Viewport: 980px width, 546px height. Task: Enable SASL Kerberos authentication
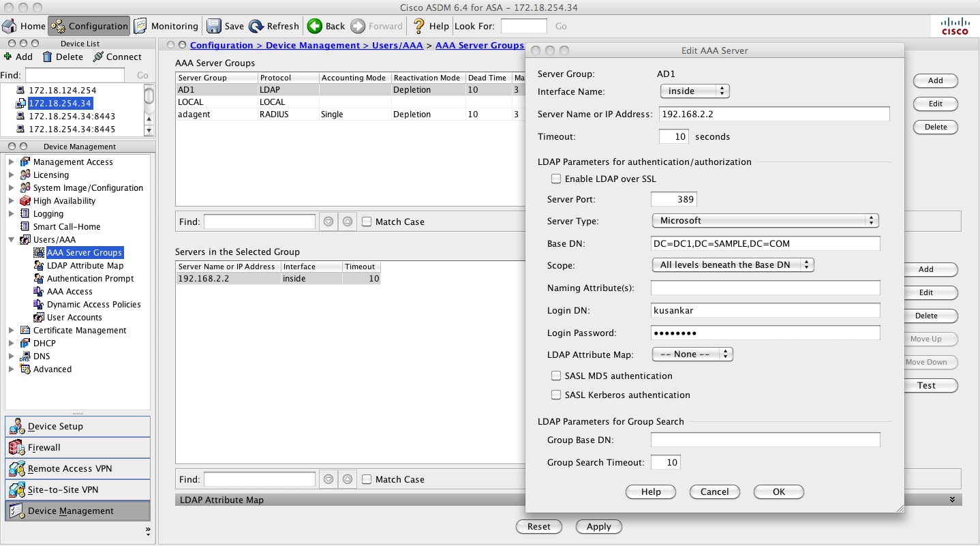click(556, 395)
